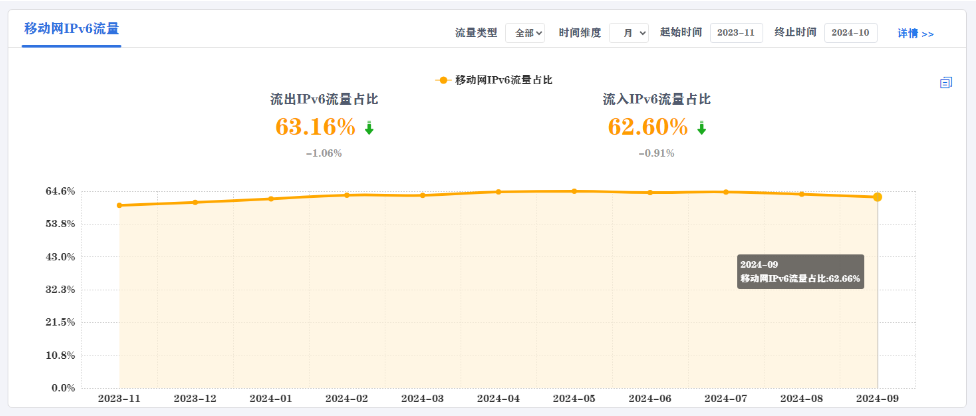Click the -1.06% change value
The width and height of the screenshot is (976, 416).
coord(324,153)
